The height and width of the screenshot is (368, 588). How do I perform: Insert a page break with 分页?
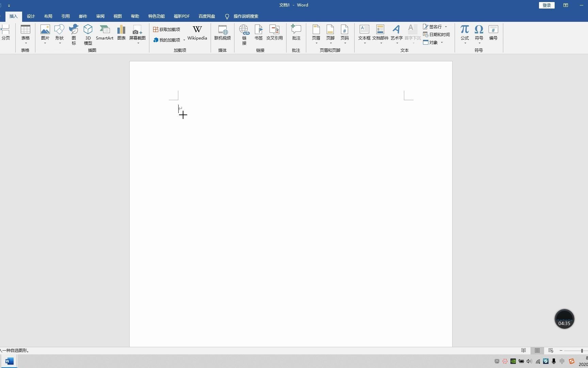point(5,33)
